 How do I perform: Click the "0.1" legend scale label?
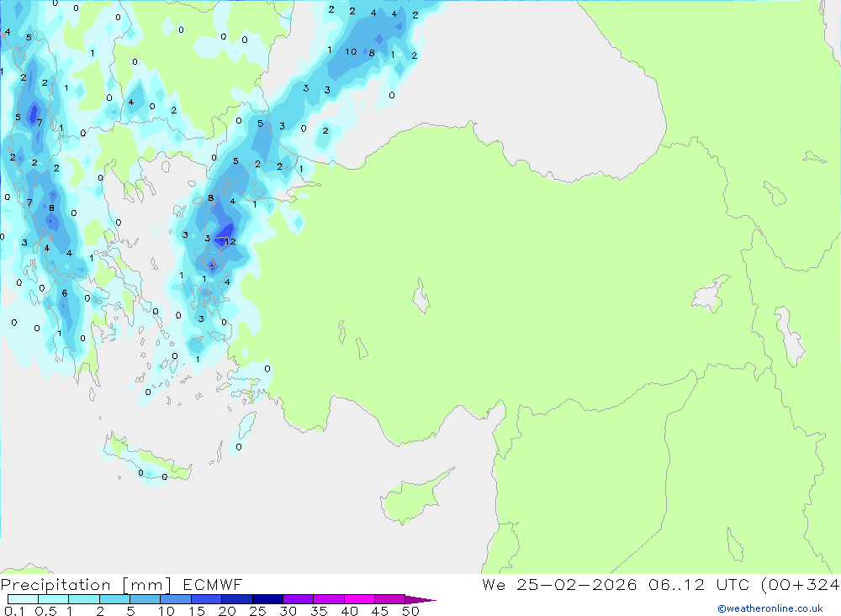(x=14, y=611)
